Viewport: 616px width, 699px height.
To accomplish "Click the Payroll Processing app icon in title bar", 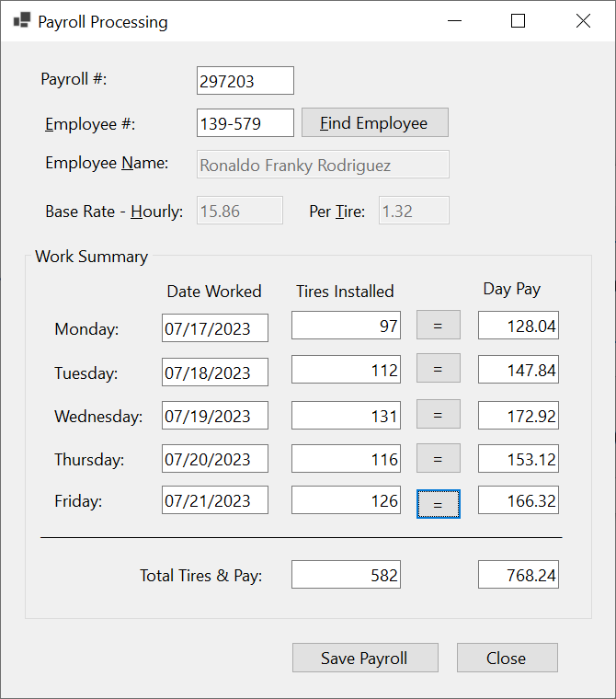I will point(22,20).
